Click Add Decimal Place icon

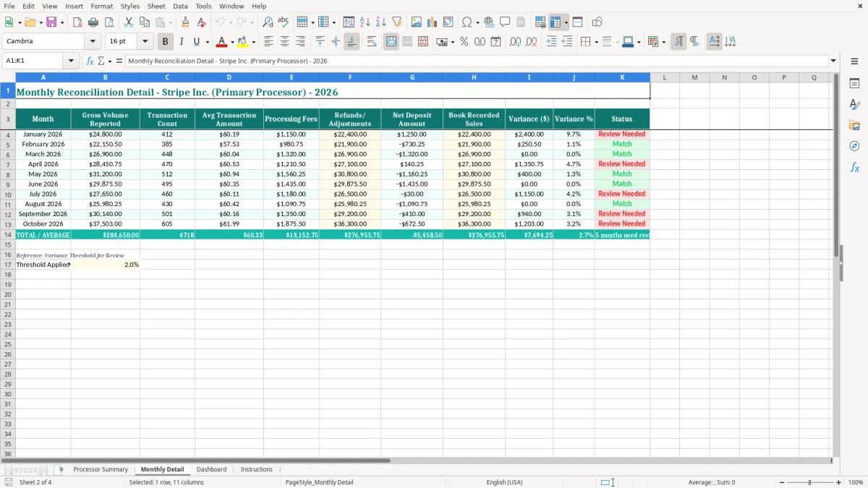tap(515, 42)
